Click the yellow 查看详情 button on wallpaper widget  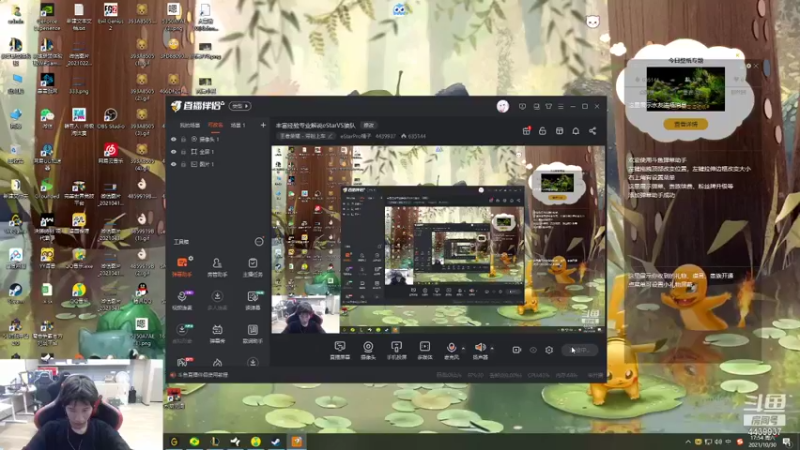686,124
